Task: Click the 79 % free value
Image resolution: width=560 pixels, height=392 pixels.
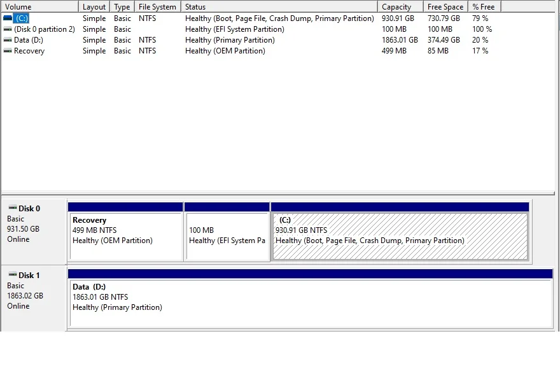Action: (480, 18)
